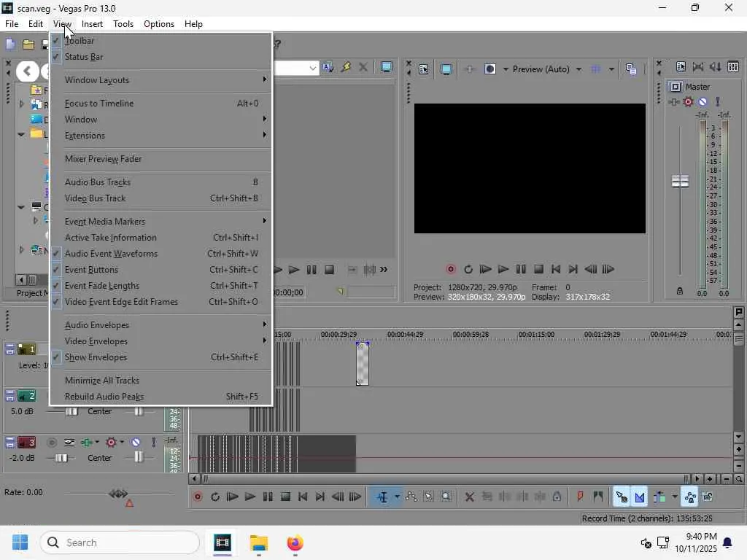
Task: Open the Insert menu
Action: tap(92, 24)
